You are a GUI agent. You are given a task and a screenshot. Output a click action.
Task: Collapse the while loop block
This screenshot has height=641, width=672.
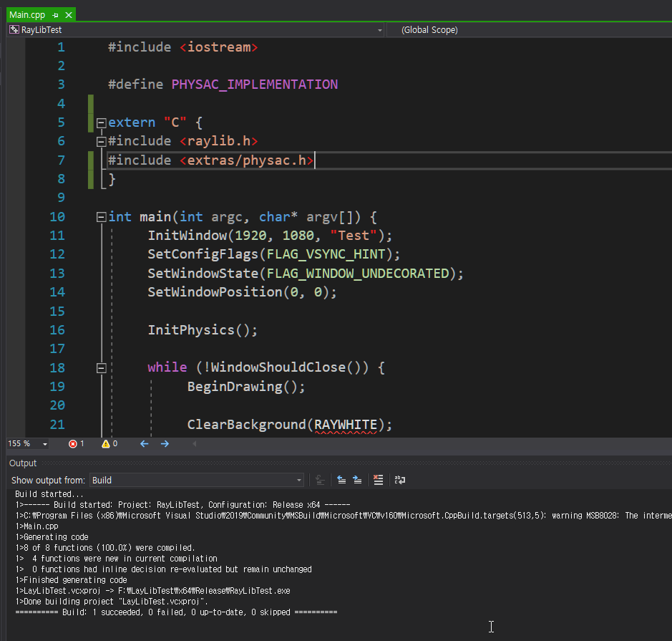(101, 368)
